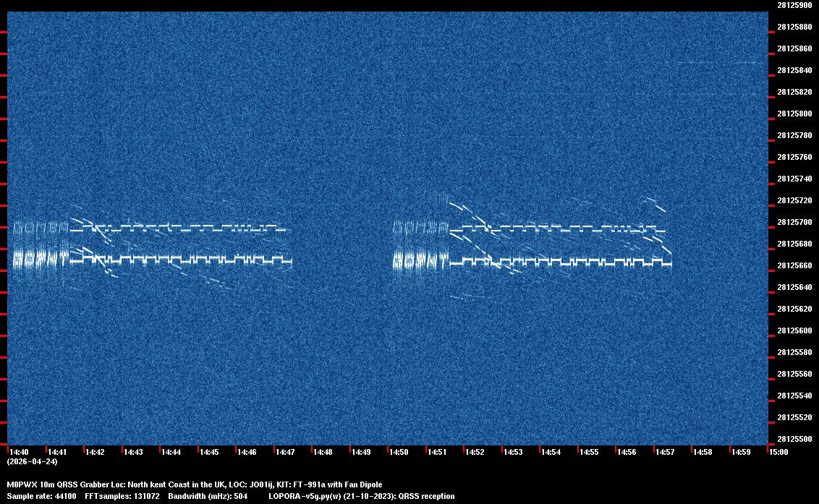Select the 14:42 time label
Screen dimensions: 819x504
[95, 452]
